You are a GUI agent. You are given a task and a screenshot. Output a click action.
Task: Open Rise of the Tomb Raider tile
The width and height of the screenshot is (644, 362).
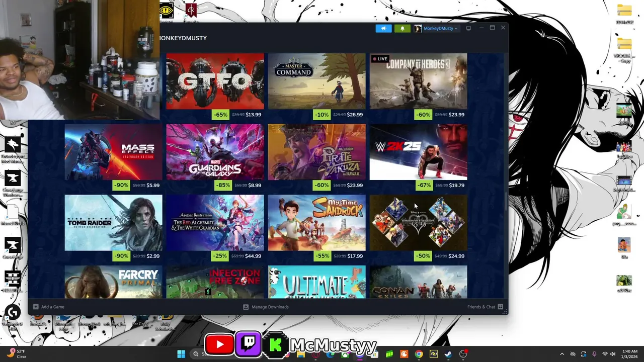pyautogui.click(x=113, y=223)
